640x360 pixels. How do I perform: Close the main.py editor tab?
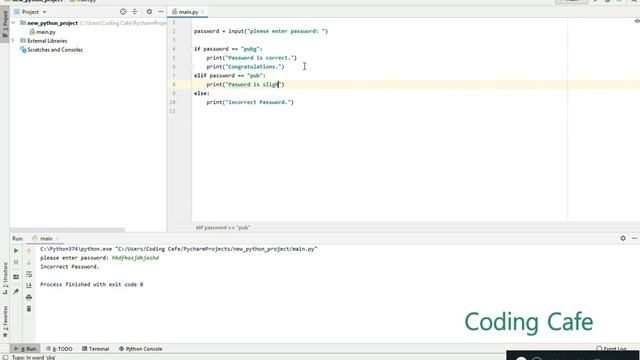pyautogui.click(x=203, y=12)
